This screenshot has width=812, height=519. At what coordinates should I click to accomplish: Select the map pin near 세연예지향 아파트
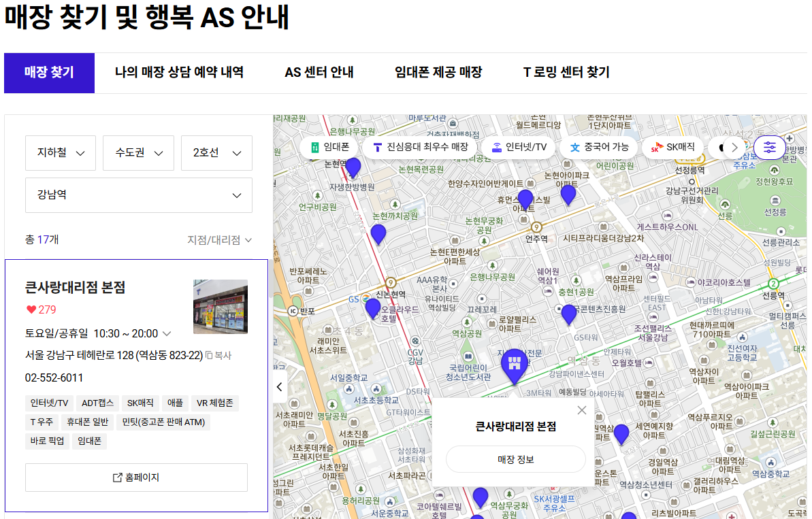coord(621,434)
